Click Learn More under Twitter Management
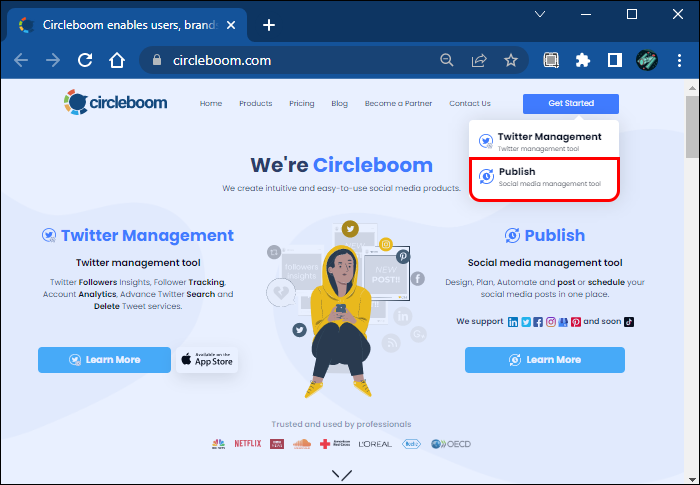Viewport: 700px width, 485px height. tap(104, 360)
